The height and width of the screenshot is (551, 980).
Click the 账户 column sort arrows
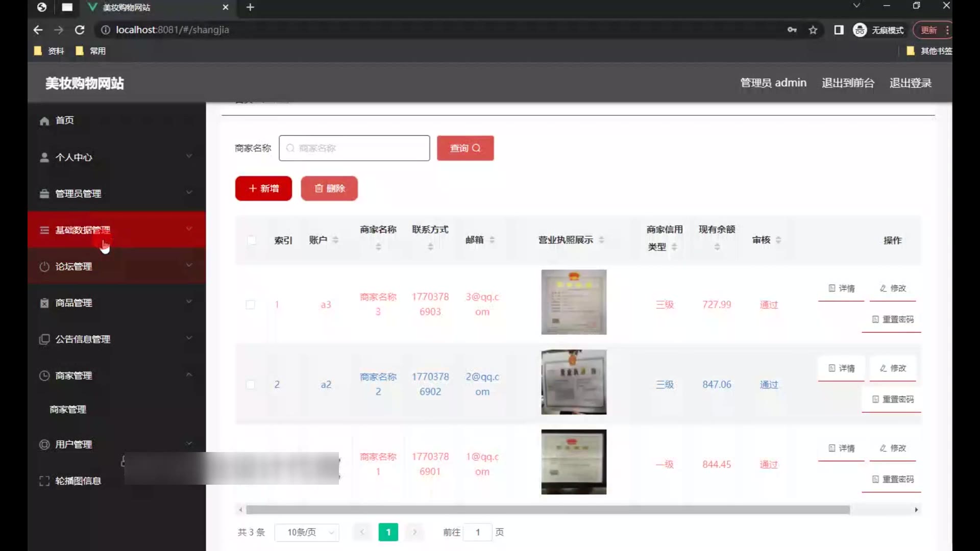click(x=335, y=240)
